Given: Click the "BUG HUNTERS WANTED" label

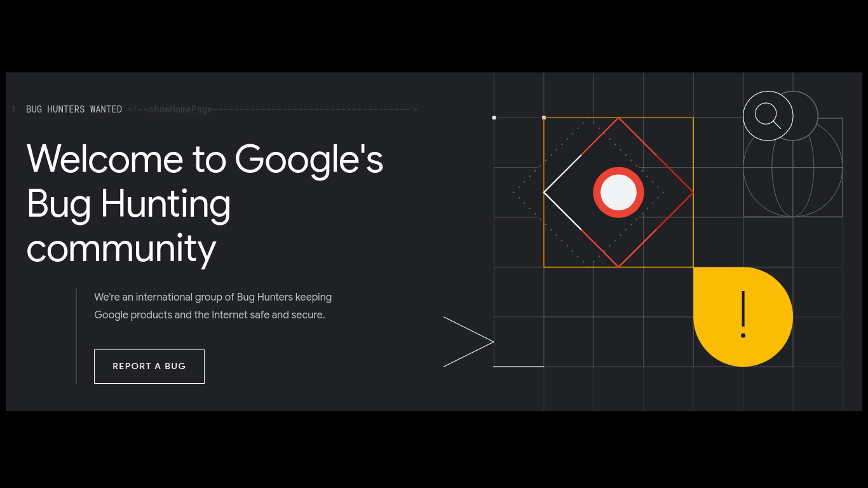Looking at the screenshot, I should pyautogui.click(x=74, y=109).
